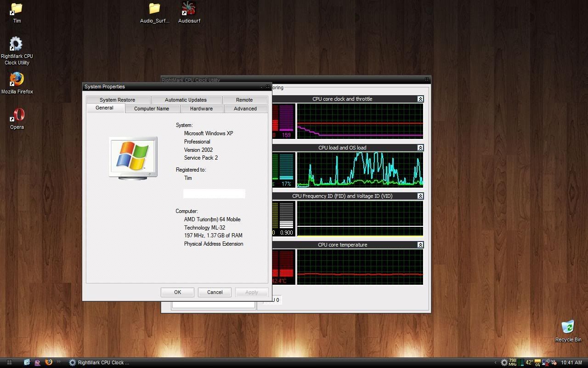Open the Start menu button on taskbar
This screenshot has width=588, height=368.
[9, 362]
